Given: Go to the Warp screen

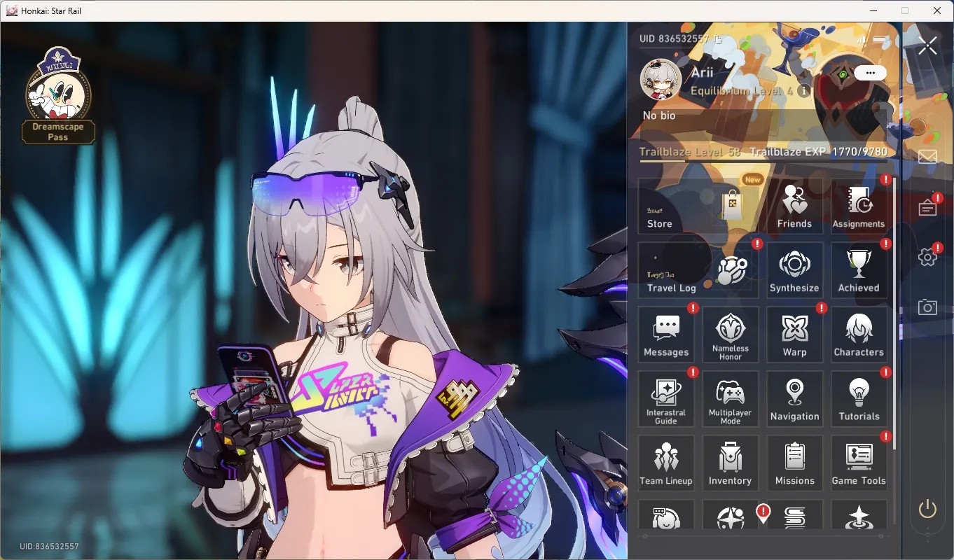Looking at the screenshot, I should pos(794,335).
